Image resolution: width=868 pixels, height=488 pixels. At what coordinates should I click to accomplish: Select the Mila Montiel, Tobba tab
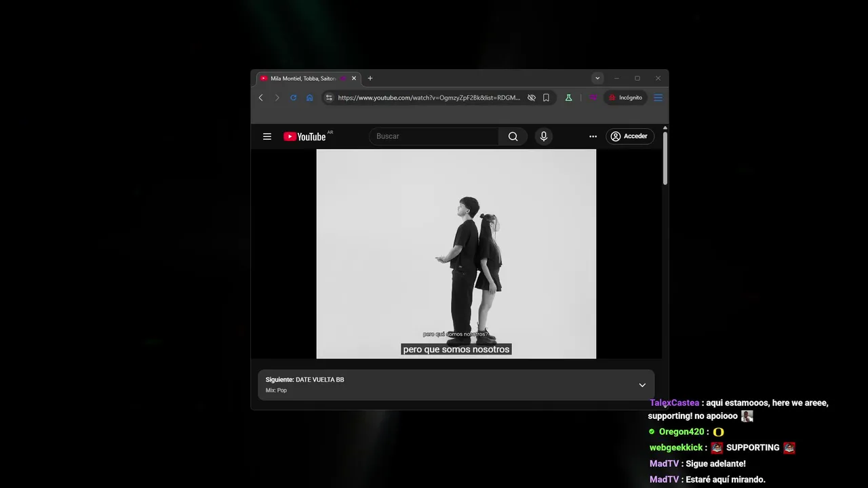tap(304, 79)
